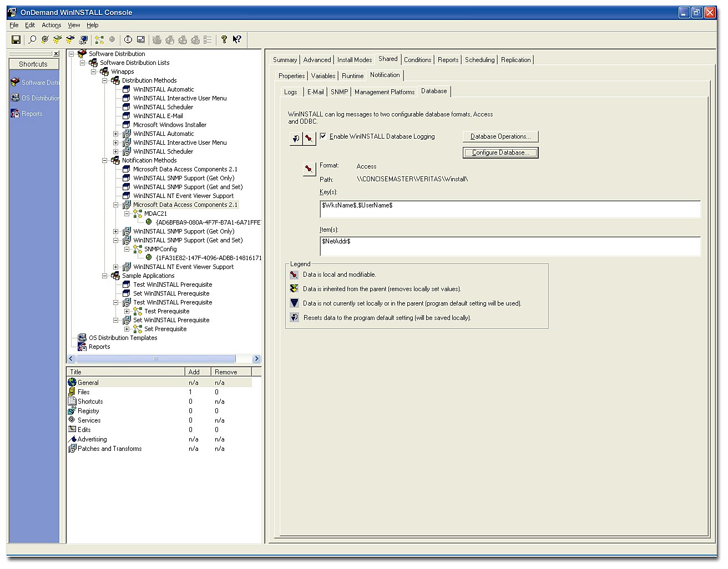The image size is (728, 569).
Task: Click the Configure Database button
Action: (x=501, y=153)
